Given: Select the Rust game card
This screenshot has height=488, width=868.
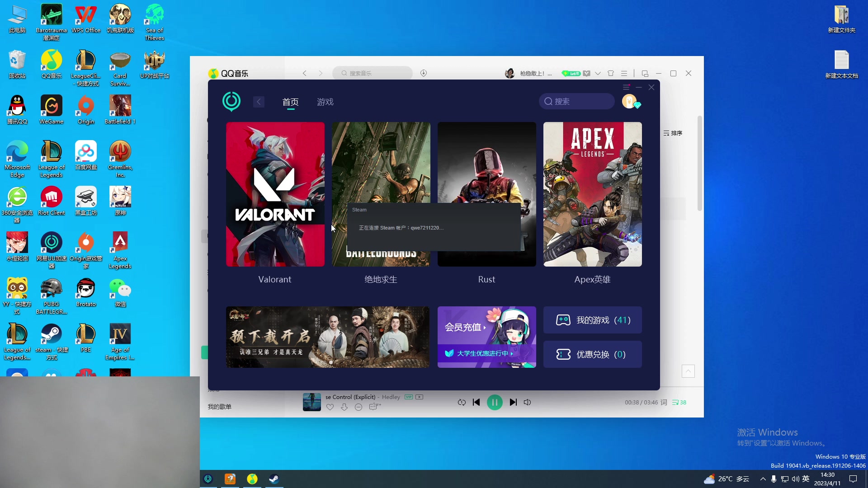Looking at the screenshot, I should pyautogui.click(x=486, y=194).
